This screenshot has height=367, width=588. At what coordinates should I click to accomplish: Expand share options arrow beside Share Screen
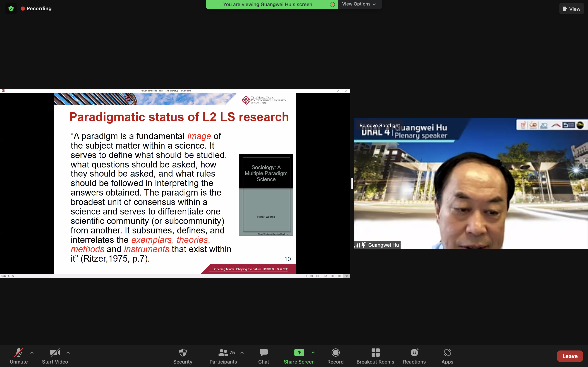tap(313, 353)
